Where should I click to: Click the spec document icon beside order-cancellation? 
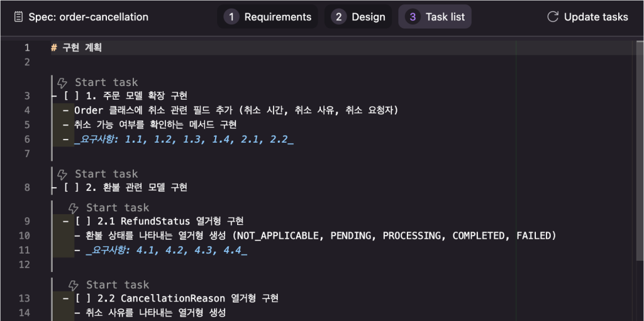point(18,17)
